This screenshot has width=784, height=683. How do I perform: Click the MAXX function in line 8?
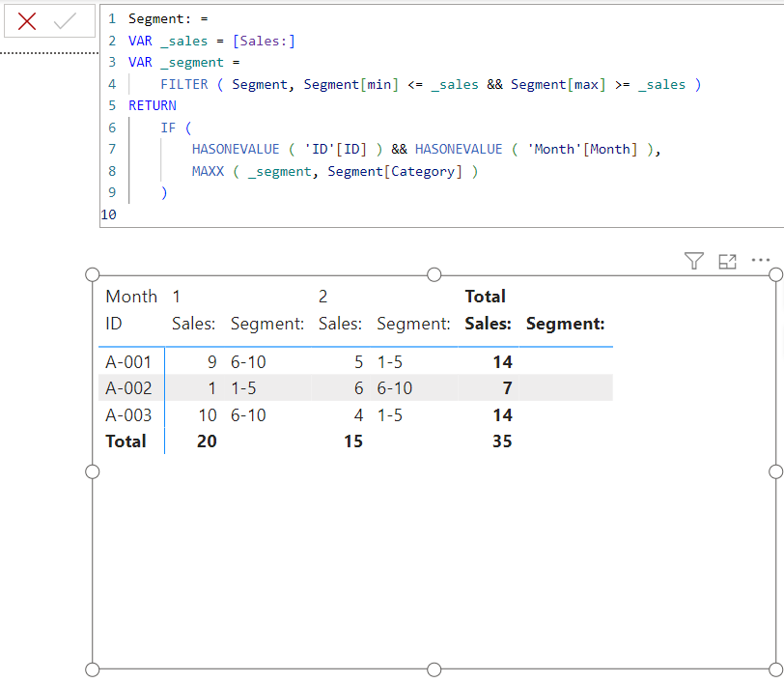208,172
